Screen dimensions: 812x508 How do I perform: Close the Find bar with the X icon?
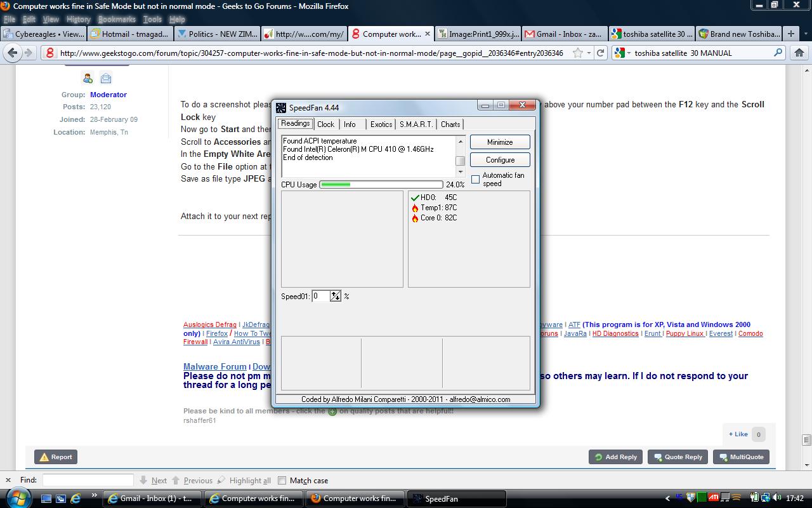click(x=8, y=480)
